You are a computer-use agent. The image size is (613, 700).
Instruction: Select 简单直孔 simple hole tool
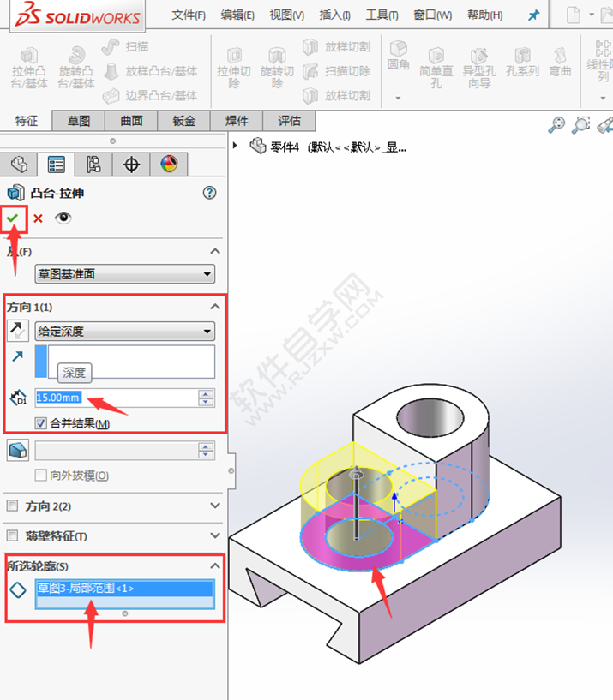(x=436, y=68)
